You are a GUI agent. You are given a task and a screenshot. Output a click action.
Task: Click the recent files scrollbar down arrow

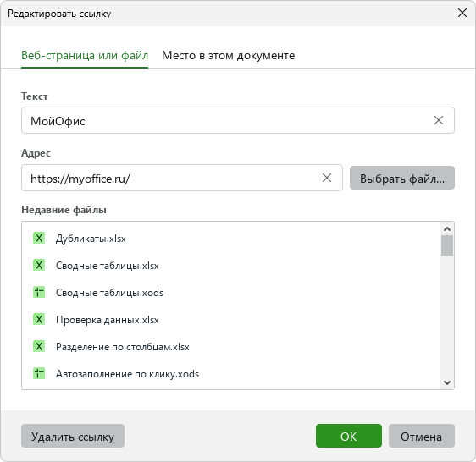click(x=447, y=382)
